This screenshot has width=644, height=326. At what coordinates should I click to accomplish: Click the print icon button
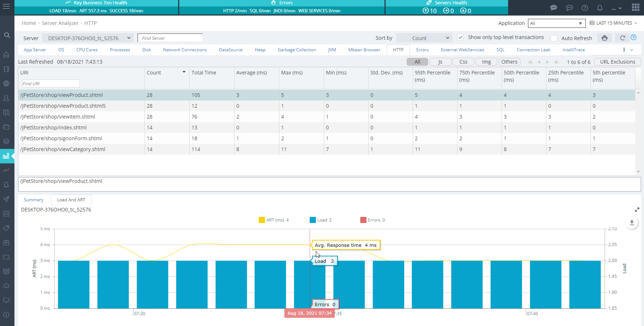[604, 38]
